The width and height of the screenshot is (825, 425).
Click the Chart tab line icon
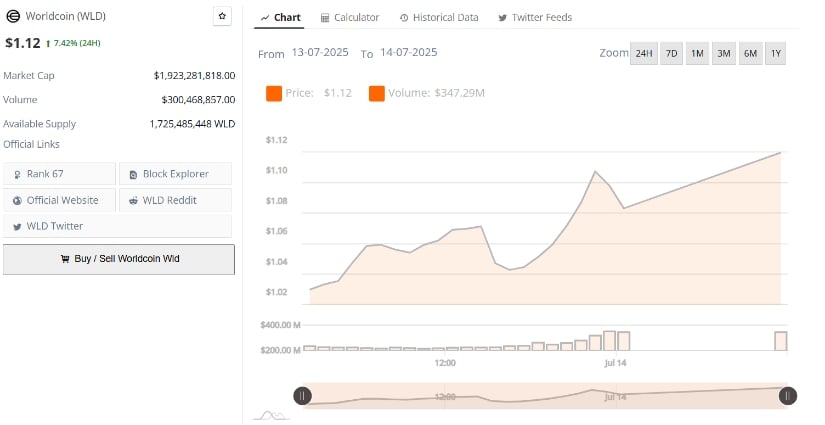click(x=265, y=18)
